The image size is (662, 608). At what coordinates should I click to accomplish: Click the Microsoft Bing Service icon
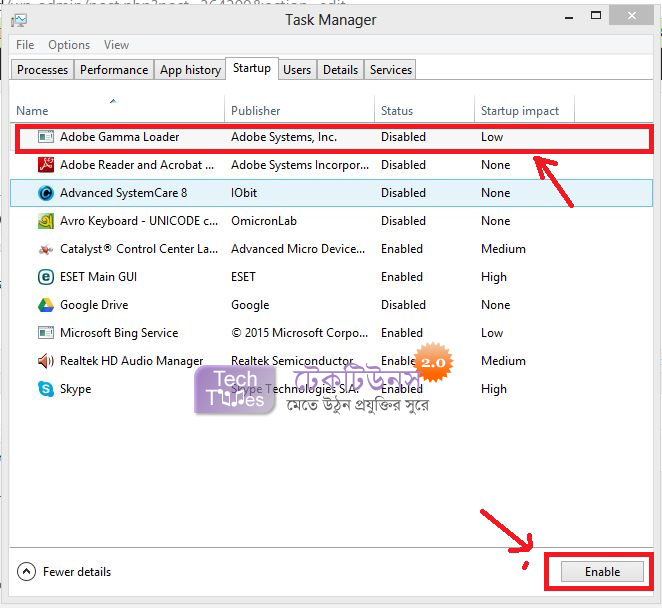click(x=46, y=333)
